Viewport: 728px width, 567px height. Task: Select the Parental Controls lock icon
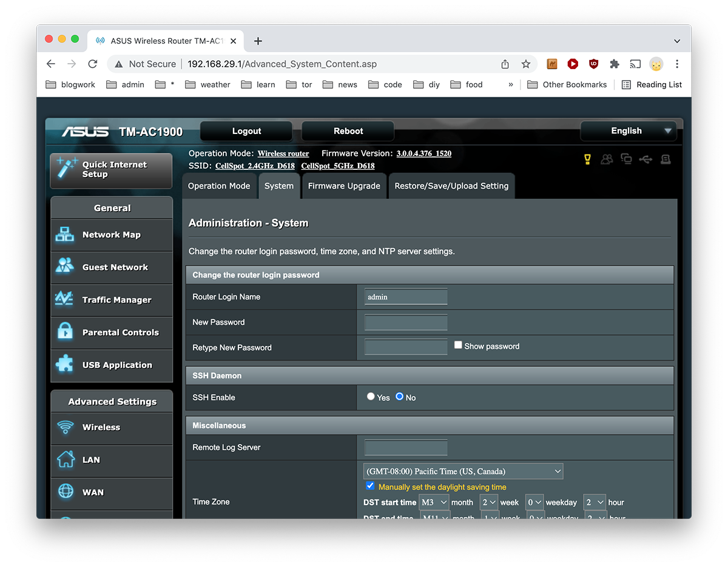pyautogui.click(x=64, y=332)
